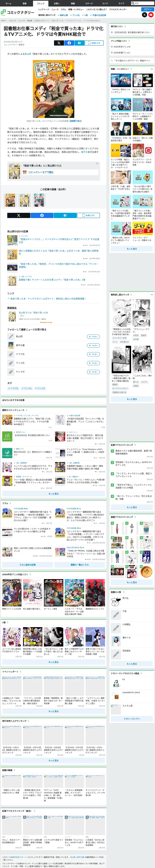
Task: Select ドラマ化 tag chip under タグ
Action: coord(13,389)
